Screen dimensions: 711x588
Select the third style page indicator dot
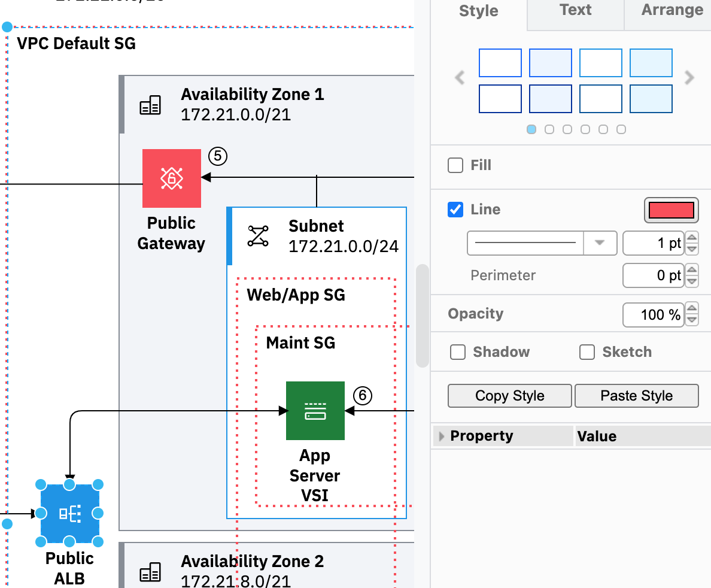[x=567, y=130]
